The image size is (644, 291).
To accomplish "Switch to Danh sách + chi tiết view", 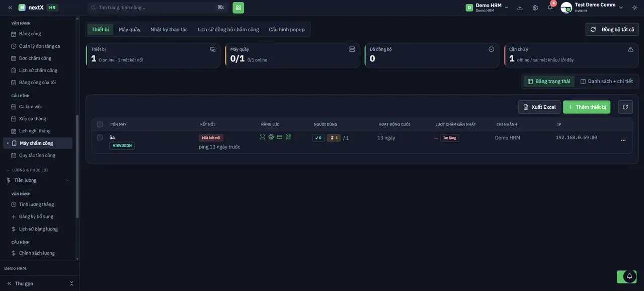I will (607, 82).
